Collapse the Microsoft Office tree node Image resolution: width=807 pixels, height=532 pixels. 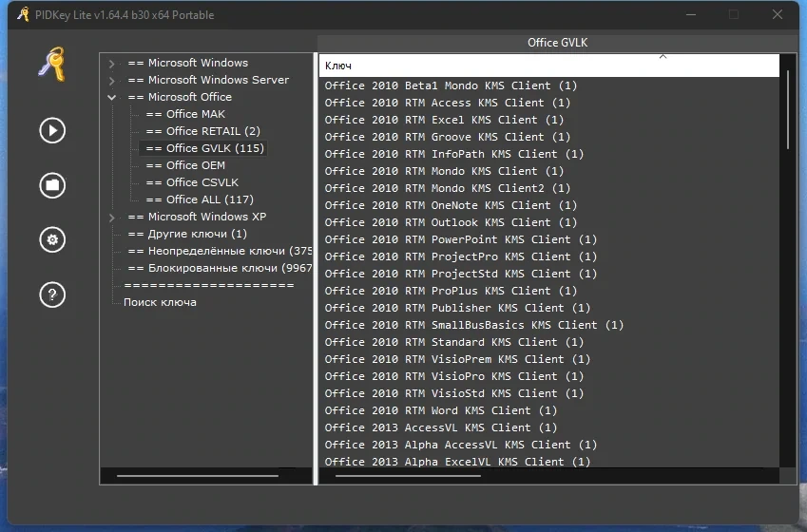pos(111,97)
